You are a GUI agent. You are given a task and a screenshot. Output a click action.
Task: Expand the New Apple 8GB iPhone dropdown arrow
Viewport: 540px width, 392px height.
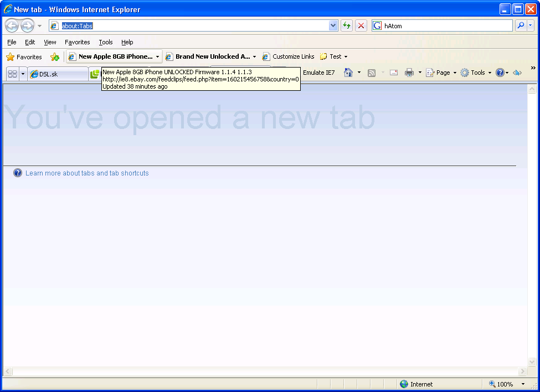[x=157, y=57]
